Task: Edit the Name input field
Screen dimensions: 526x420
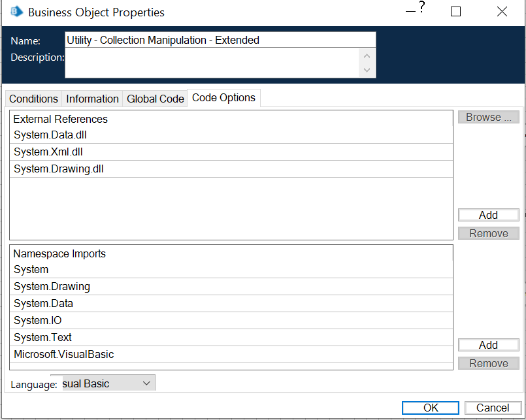Action: point(220,40)
